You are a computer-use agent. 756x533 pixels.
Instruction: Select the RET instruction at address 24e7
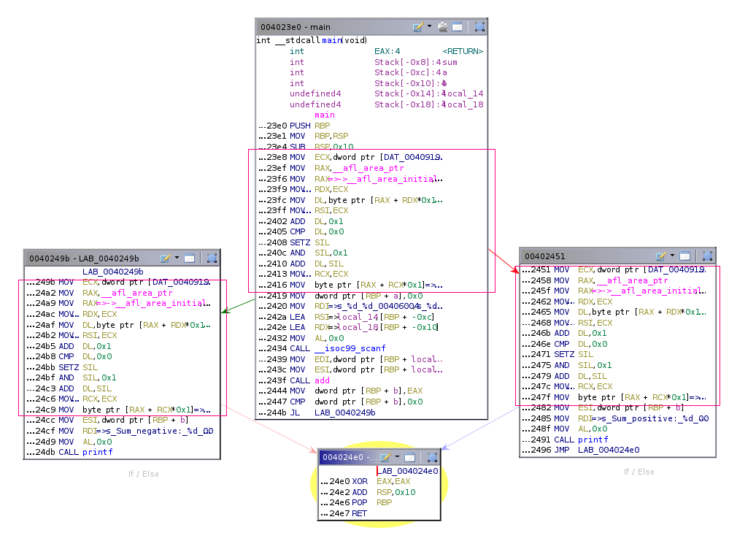pyautogui.click(x=360, y=513)
